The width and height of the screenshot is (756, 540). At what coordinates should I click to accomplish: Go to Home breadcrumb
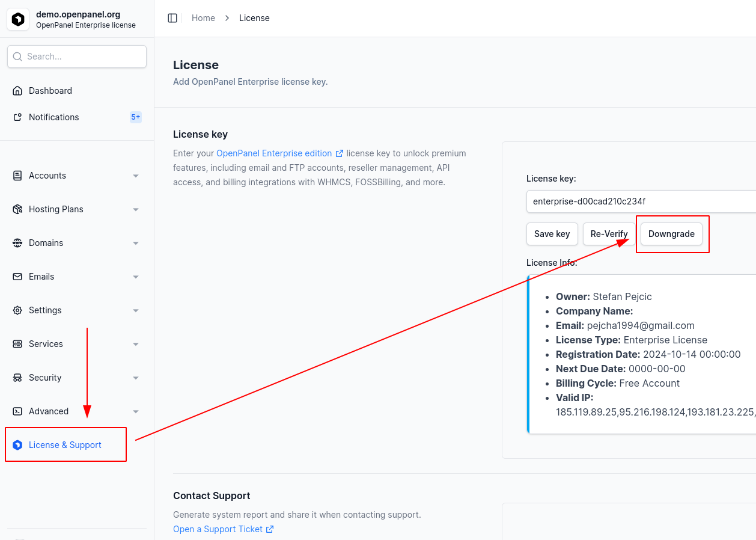[x=203, y=18]
